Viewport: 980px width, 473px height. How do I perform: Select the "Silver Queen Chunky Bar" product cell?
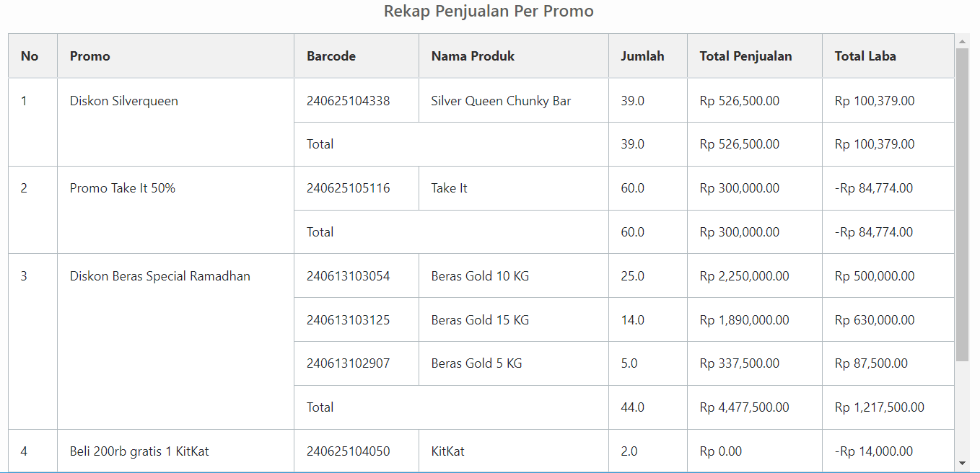[x=501, y=101]
